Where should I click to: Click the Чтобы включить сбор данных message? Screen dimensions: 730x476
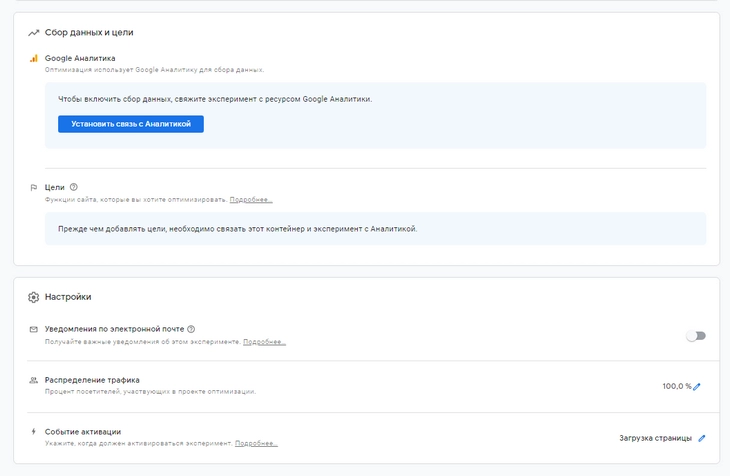coord(215,99)
